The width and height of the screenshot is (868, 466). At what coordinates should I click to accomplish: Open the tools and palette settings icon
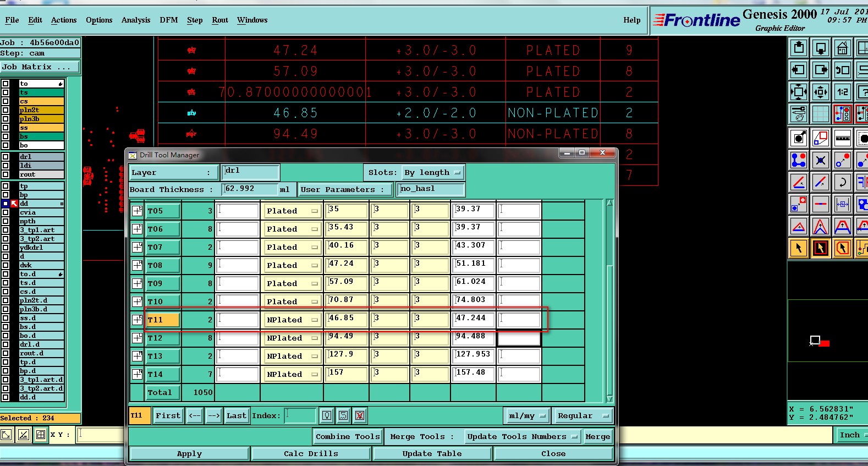[x=799, y=114]
